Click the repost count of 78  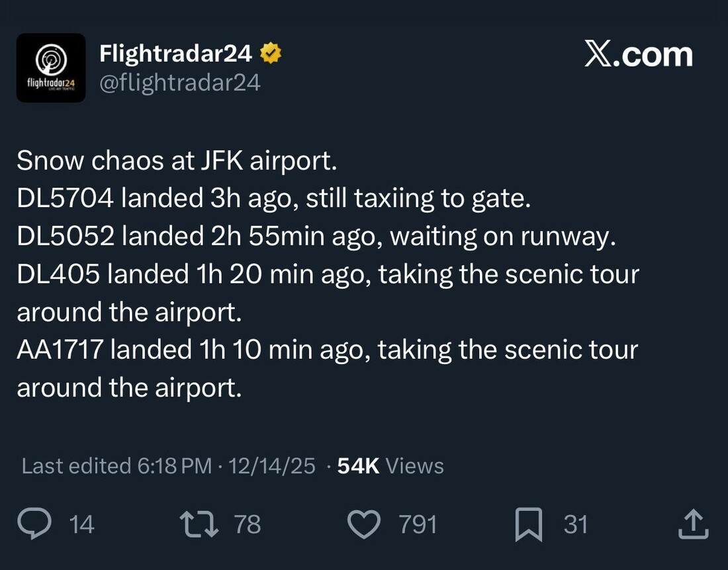click(x=248, y=525)
